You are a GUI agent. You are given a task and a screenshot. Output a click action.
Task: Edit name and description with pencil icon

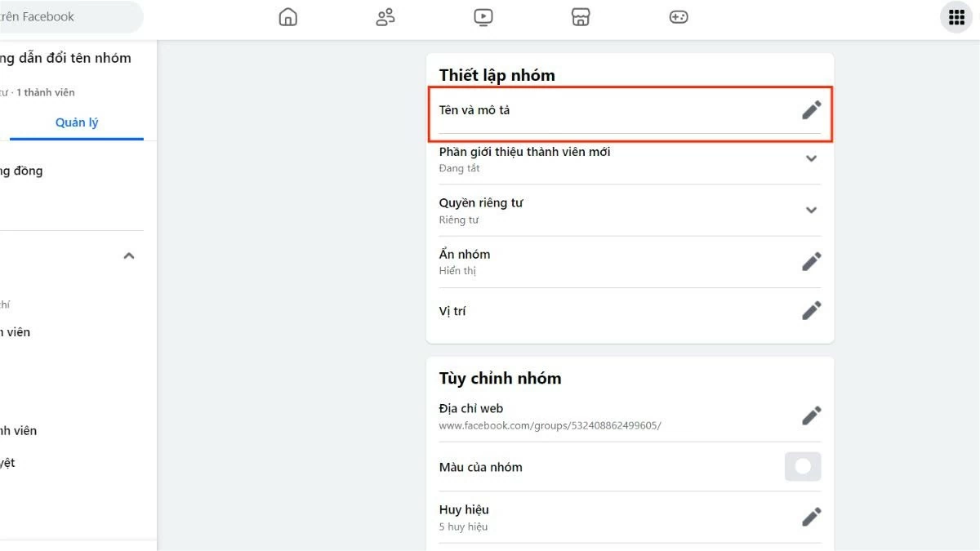point(811,109)
